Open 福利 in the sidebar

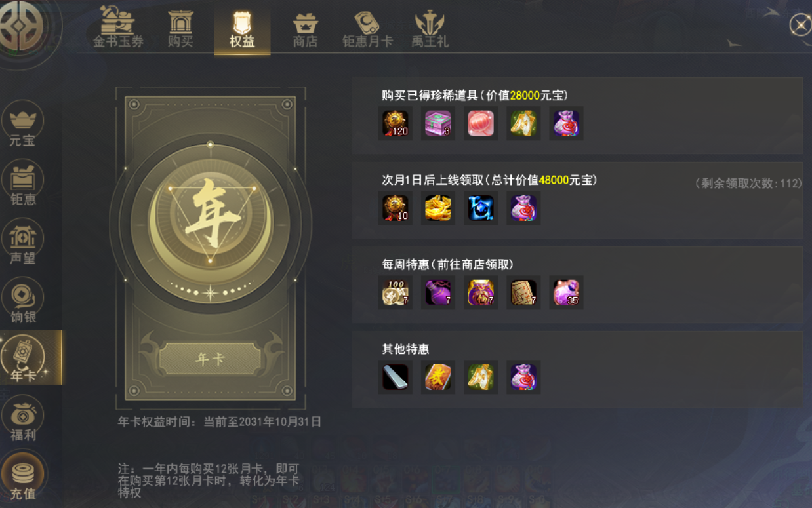pos(23,419)
